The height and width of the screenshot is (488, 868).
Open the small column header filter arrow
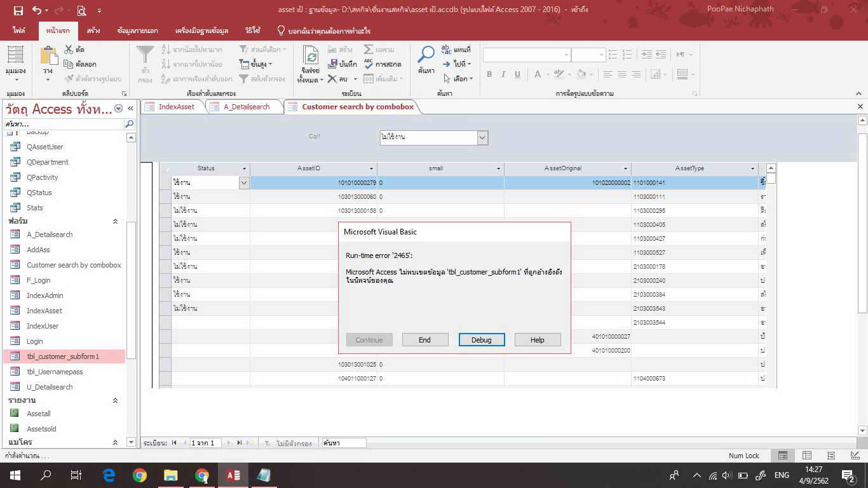[x=498, y=168]
